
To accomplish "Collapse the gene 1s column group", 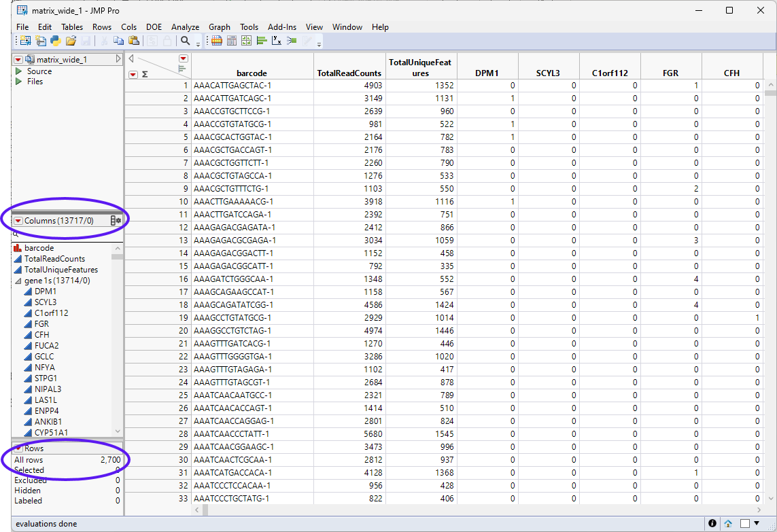I will tap(18, 281).
